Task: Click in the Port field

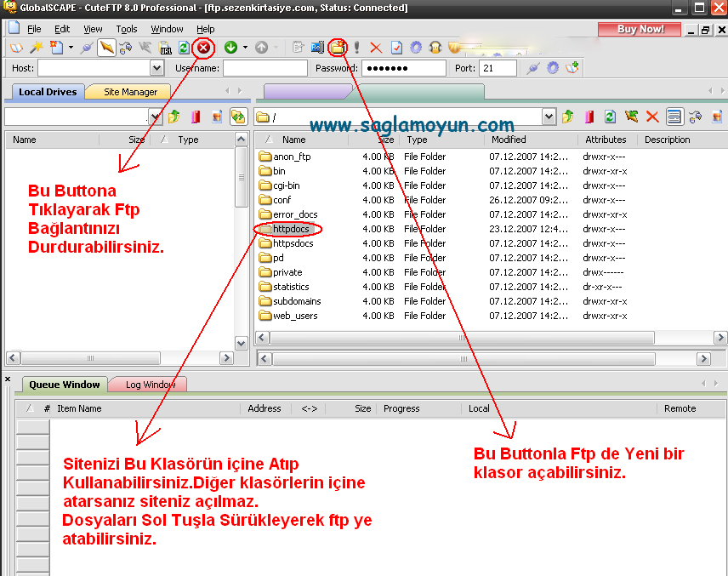Action: click(498, 68)
